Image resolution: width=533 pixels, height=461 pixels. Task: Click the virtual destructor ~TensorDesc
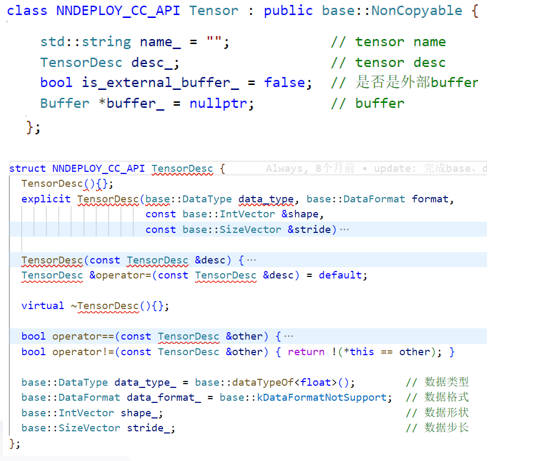click(x=105, y=306)
